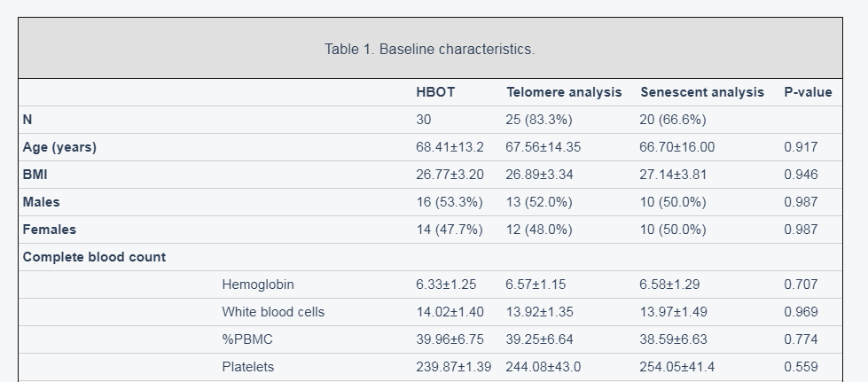Click the Age P-value cell 0.917
This screenshot has height=382, width=868.
coord(801,147)
